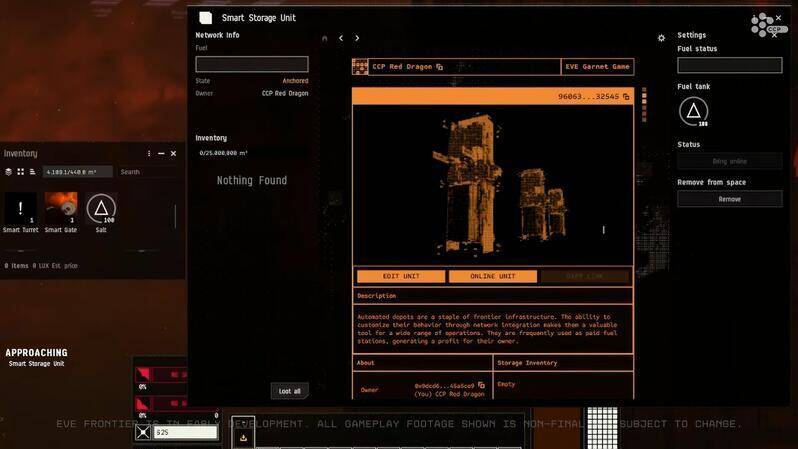The image size is (798, 449).
Task: Minimize the Inventory window
Action: click(x=161, y=153)
